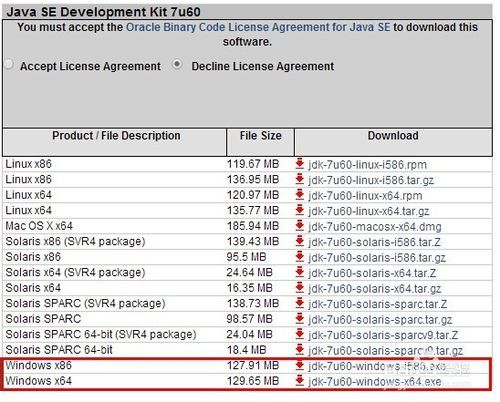
Task: Click the Product / File Description header
Action: click(116, 136)
